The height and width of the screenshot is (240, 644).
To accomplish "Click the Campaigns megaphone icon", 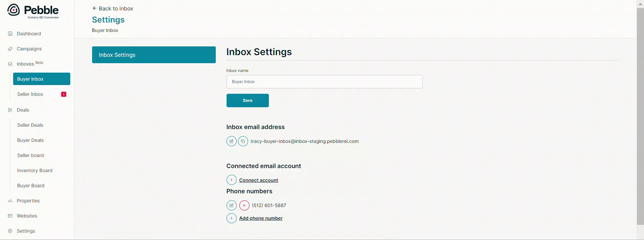I will 10,49.
